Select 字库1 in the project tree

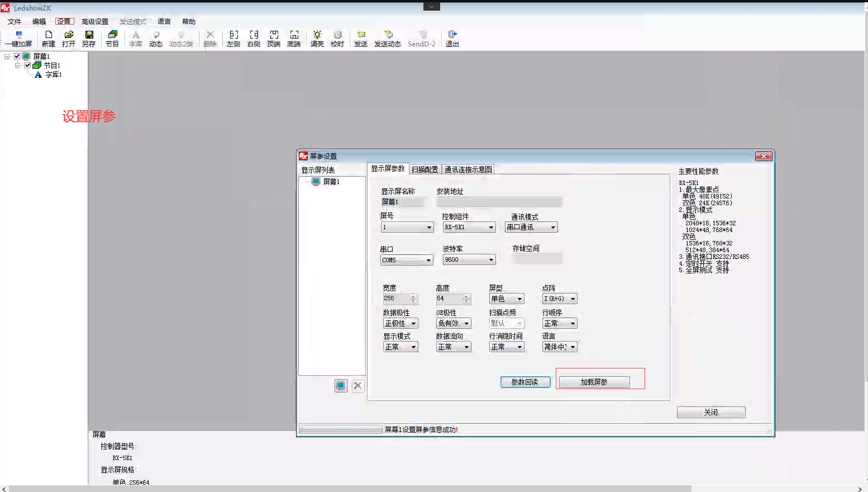(x=54, y=74)
